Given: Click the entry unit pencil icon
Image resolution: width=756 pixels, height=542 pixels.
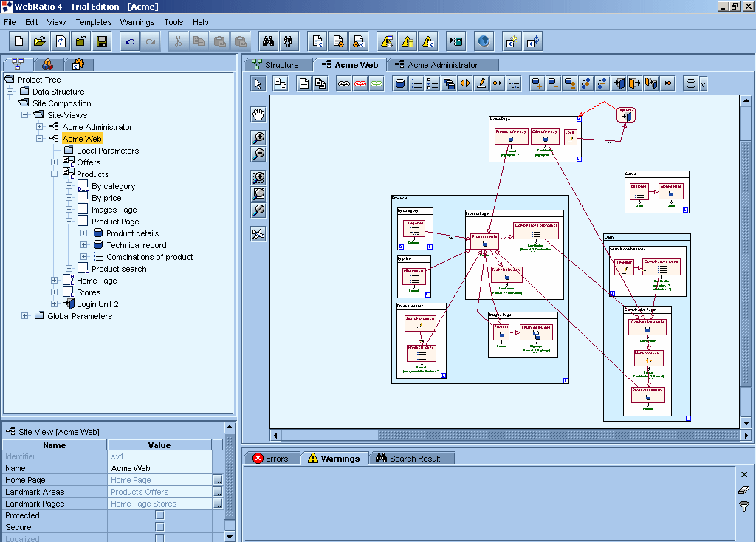Looking at the screenshot, I should [481, 83].
